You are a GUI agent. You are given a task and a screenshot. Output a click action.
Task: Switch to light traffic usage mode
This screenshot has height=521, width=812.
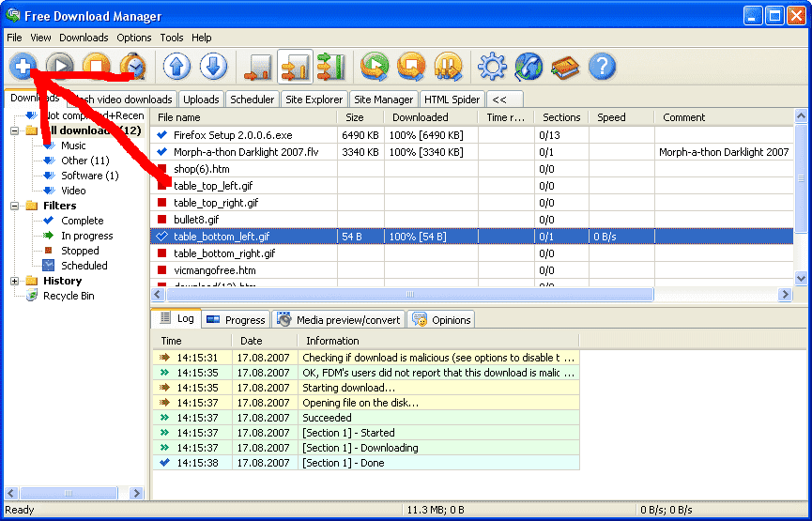tap(258, 67)
